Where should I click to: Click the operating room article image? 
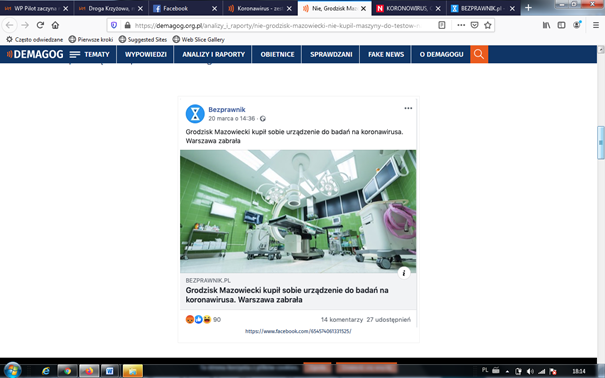click(298, 211)
